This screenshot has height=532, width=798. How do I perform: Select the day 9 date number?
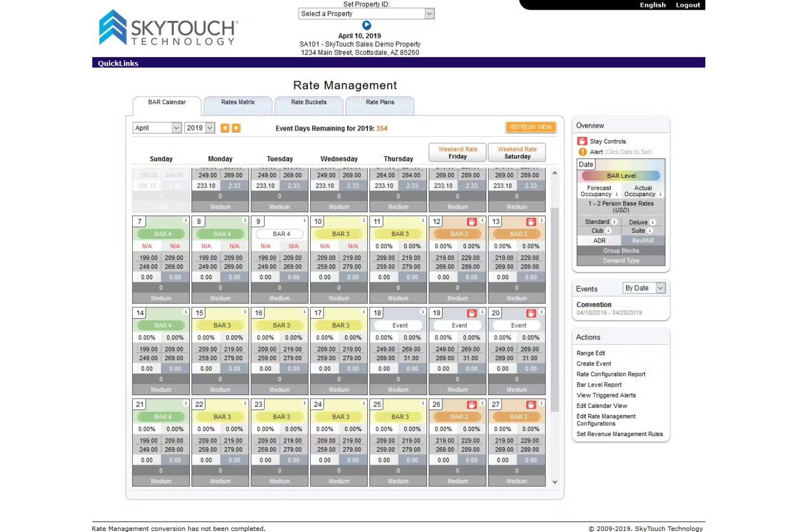[258, 222]
